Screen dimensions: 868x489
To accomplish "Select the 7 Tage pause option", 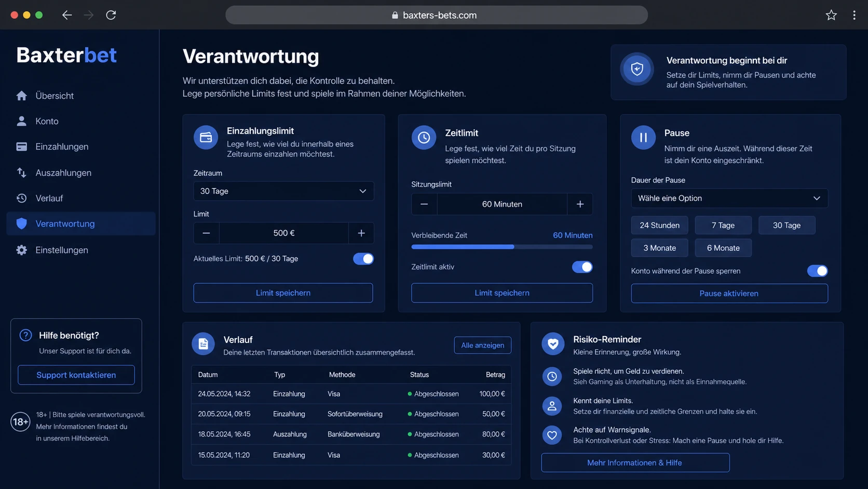I will [x=723, y=225].
